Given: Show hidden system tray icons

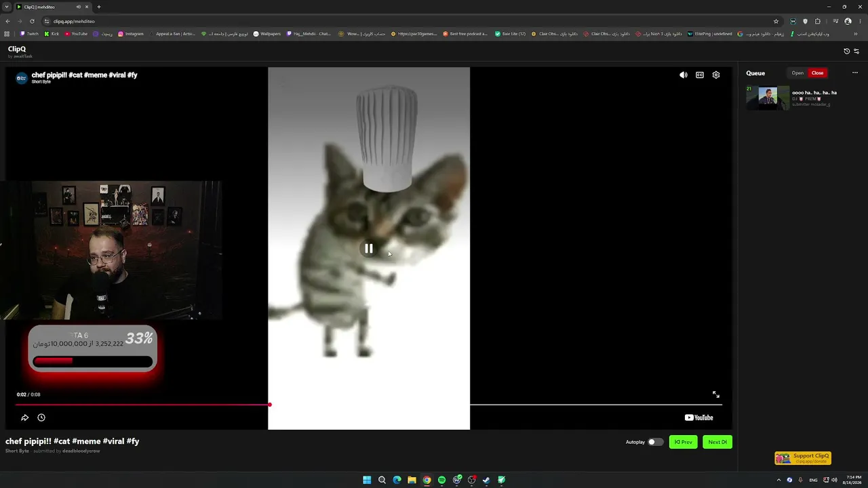Looking at the screenshot, I should (778, 480).
